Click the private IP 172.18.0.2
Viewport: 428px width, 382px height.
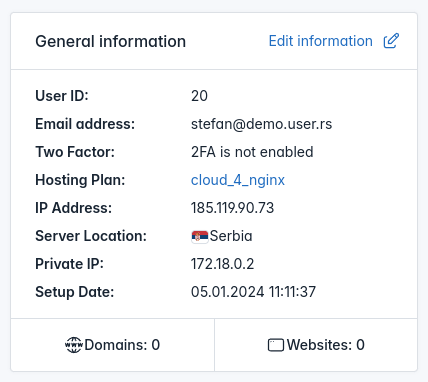pos(222,264)
